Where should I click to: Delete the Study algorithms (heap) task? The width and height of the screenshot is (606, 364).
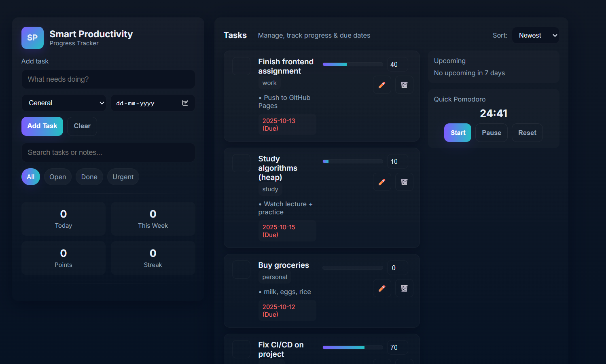(404, 182)
